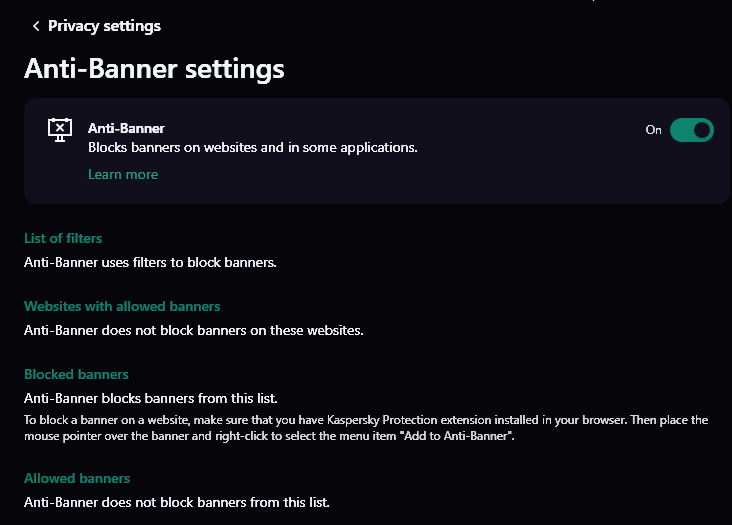Open Websites with allowed banners
Image resolution: width=732 pixels, height=525 pixels.
(x=122, y=306)
